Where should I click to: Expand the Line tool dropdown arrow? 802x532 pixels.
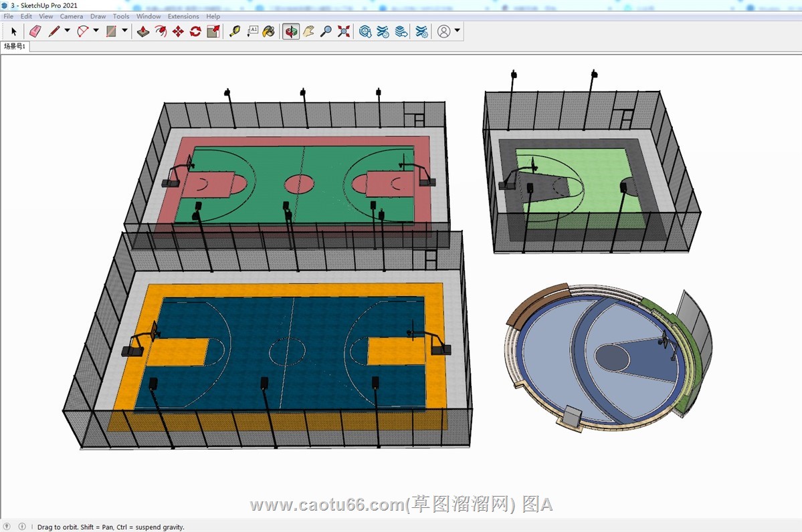(x=67, y=31)
